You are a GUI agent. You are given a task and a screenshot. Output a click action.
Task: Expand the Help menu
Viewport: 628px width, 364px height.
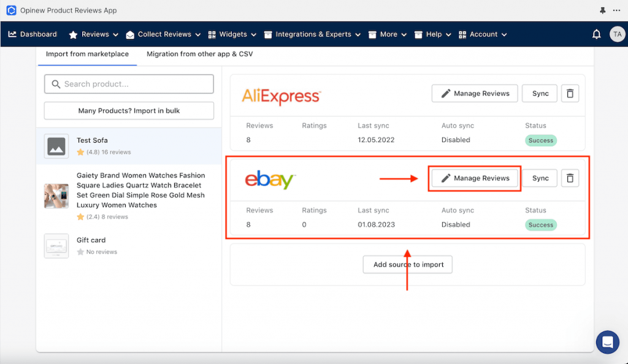point(432,34)
